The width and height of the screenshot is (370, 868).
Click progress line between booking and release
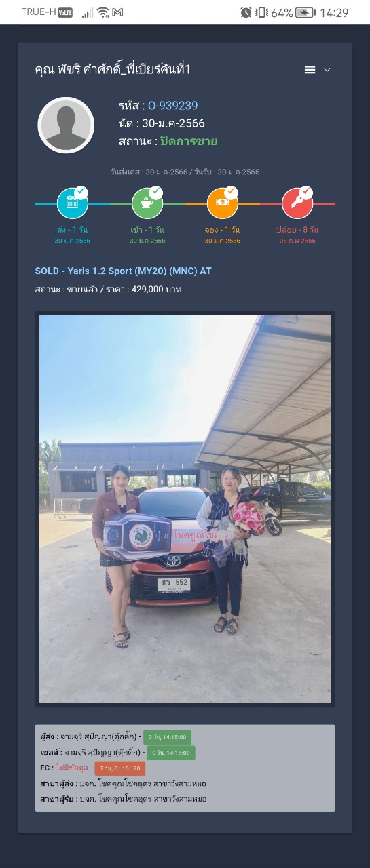coord(260,203)
